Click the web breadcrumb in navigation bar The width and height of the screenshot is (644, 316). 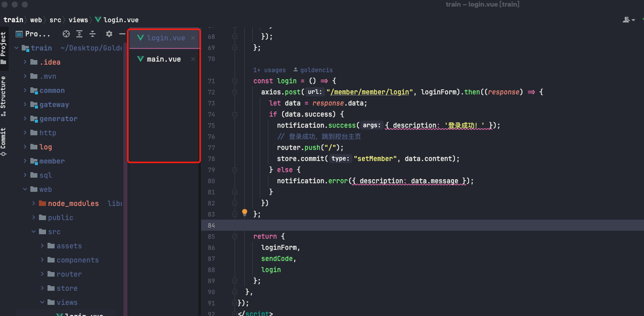tap(36, 20)
